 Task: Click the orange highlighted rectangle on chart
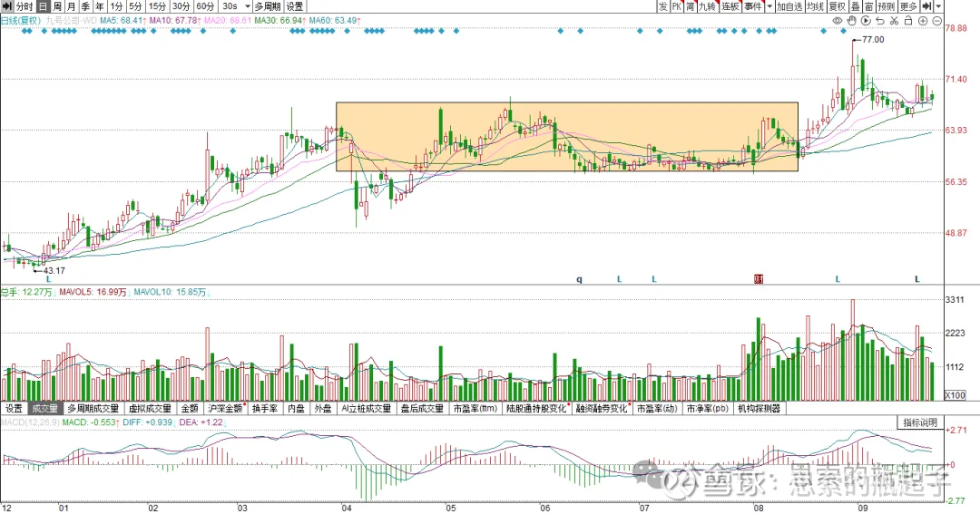point(566,137)
